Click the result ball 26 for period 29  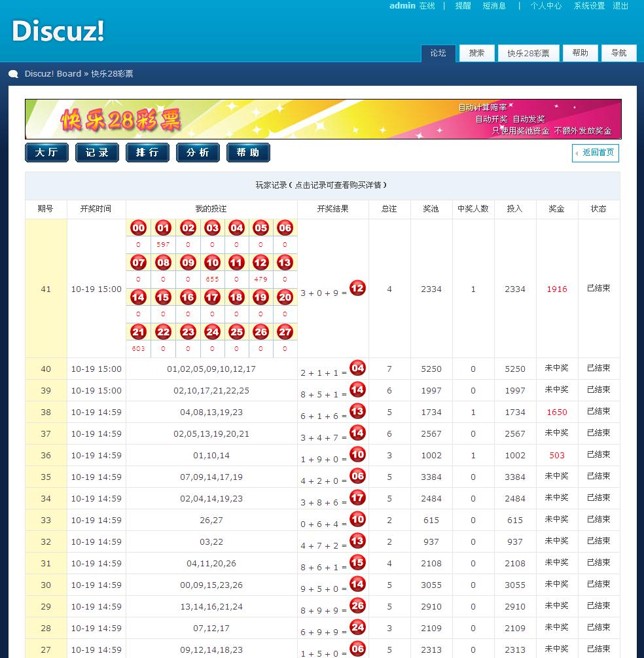tap(357, 606)
